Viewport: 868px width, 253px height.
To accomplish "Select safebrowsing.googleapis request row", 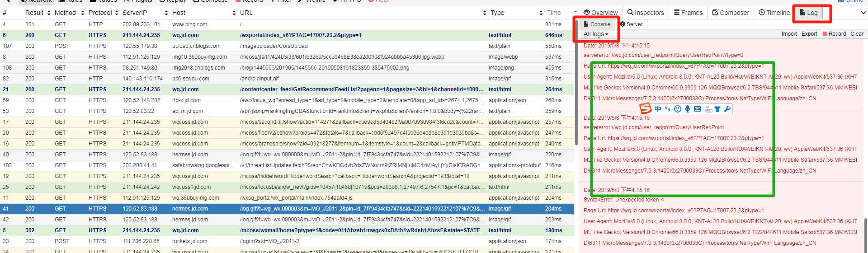I will 287,165.
